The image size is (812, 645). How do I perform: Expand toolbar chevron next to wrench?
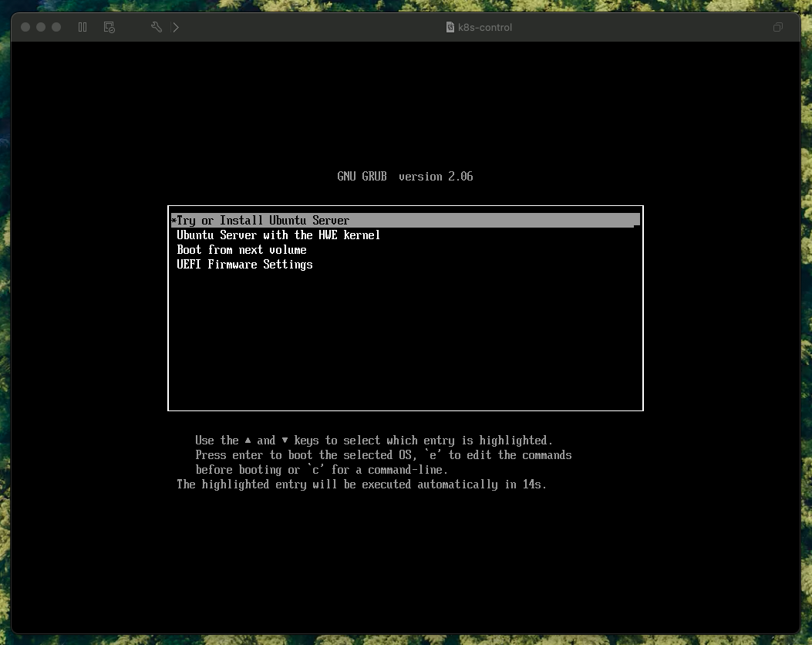pos(176,28)
